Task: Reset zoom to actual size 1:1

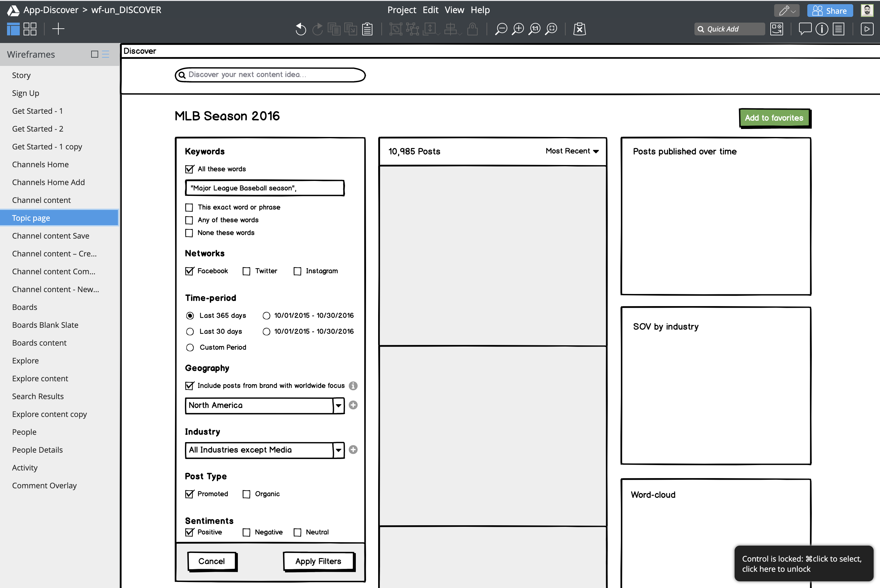Action: [534, 29]
